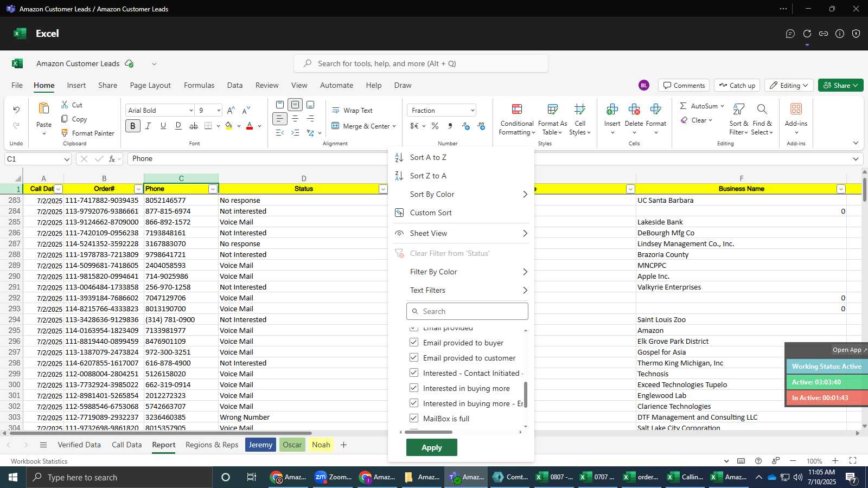
Task: Uncheck MailBox is full
Action: coord(414,418)
